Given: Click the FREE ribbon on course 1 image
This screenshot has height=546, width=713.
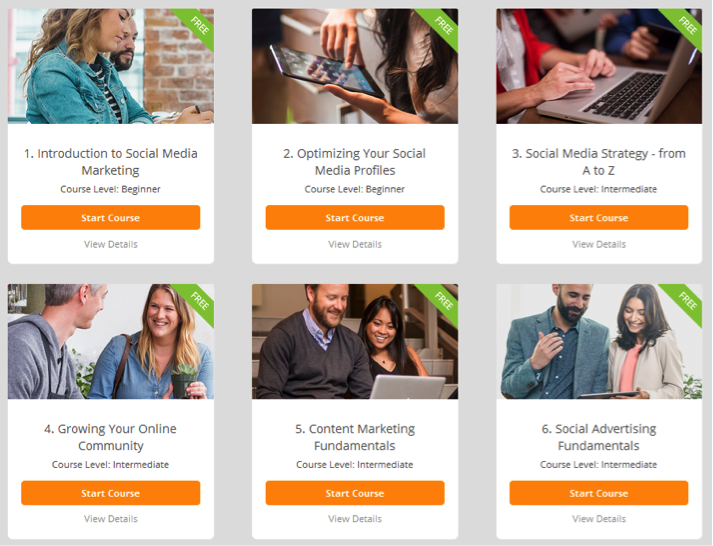Looking at the screenshot, I should (x=197, y=26).
